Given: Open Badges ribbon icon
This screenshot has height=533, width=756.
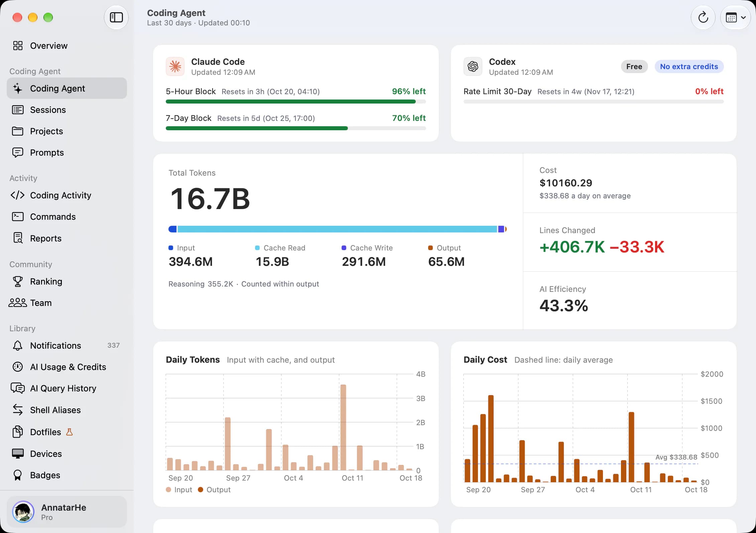Looking at the screenshot, I should 18,475.
